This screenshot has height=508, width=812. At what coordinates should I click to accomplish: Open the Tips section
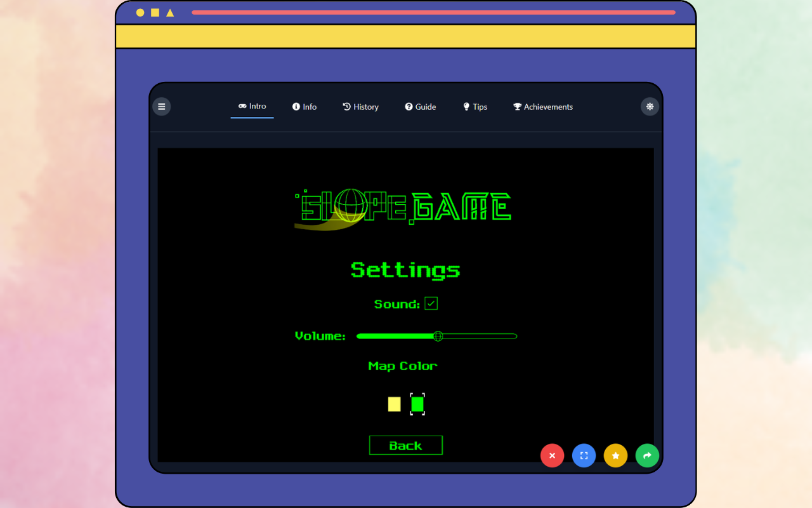point(475,107)
